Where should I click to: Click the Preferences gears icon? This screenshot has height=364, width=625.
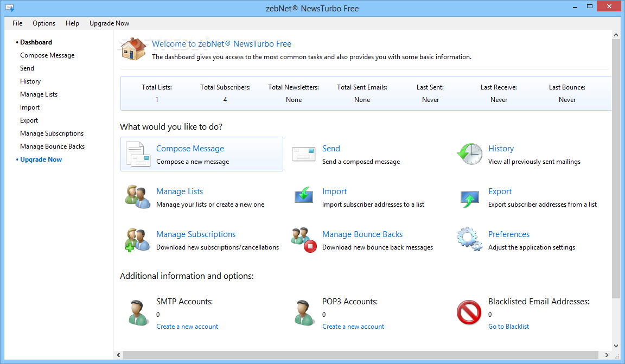click(469, 239)
